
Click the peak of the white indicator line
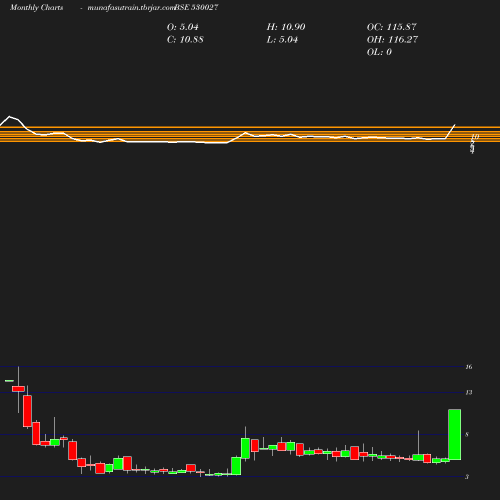[x=9, y=116]
